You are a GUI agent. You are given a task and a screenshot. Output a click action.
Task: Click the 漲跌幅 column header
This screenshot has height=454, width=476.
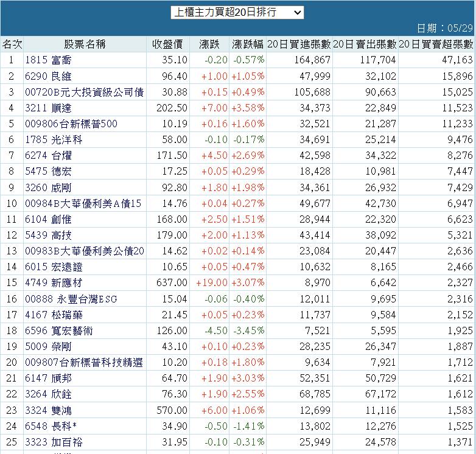(248, 44)
